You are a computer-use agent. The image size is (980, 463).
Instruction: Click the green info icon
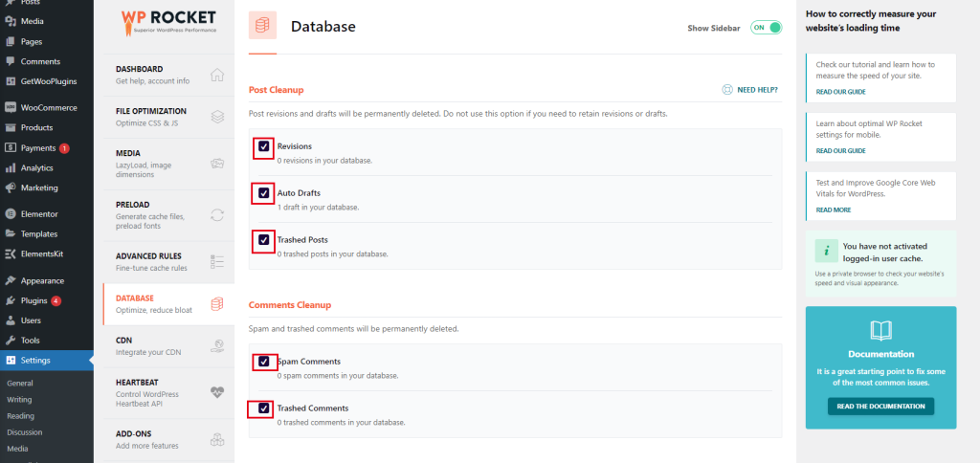pos(826,251)
